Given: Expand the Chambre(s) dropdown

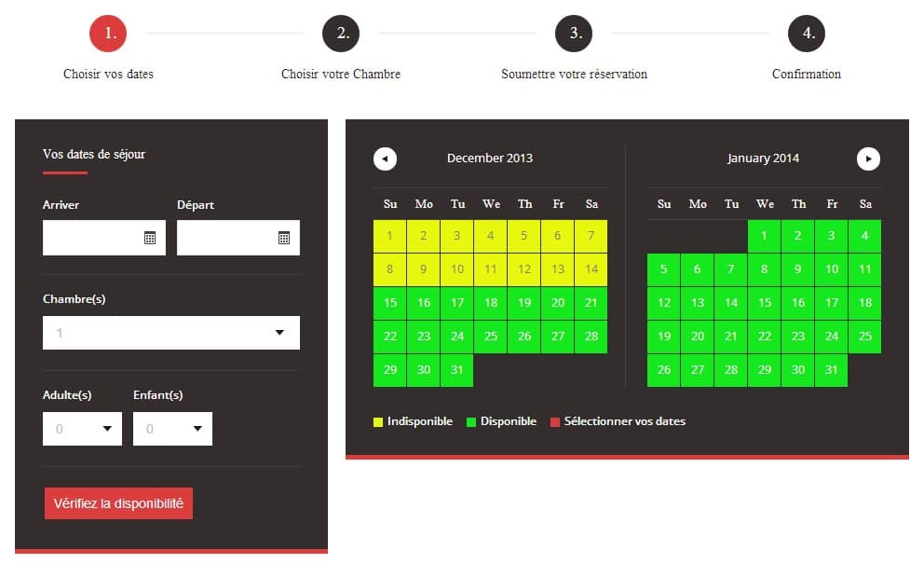Looking at the screenshot, I should (171, 333).
